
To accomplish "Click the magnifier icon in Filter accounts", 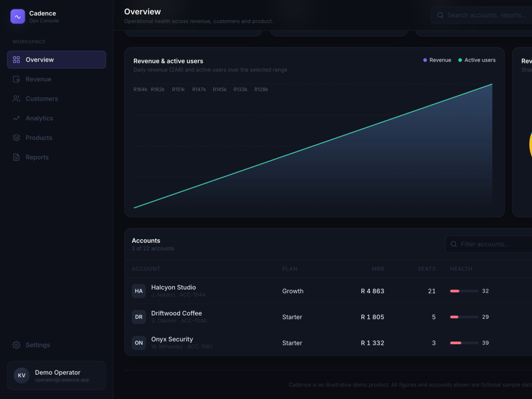I will tap(453, 244).
